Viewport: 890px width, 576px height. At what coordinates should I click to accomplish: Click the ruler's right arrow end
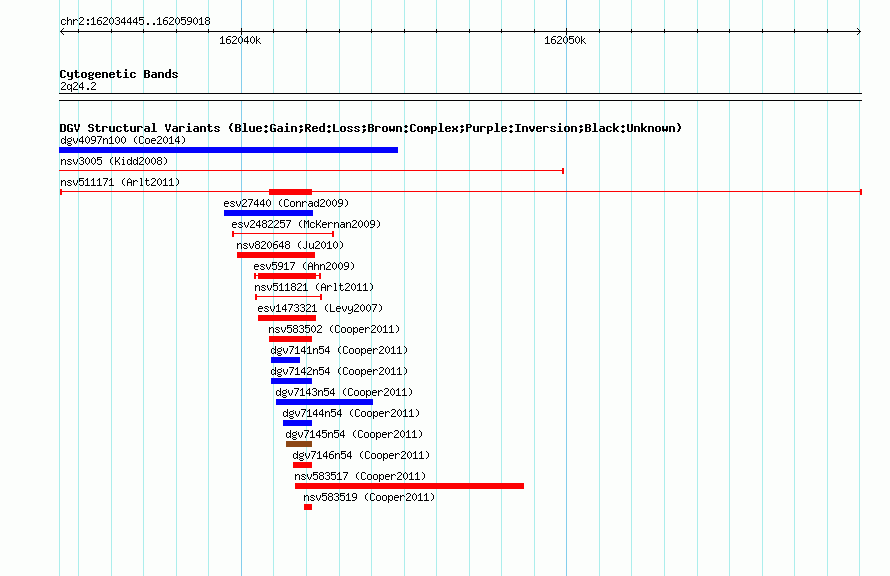point(859,32)
